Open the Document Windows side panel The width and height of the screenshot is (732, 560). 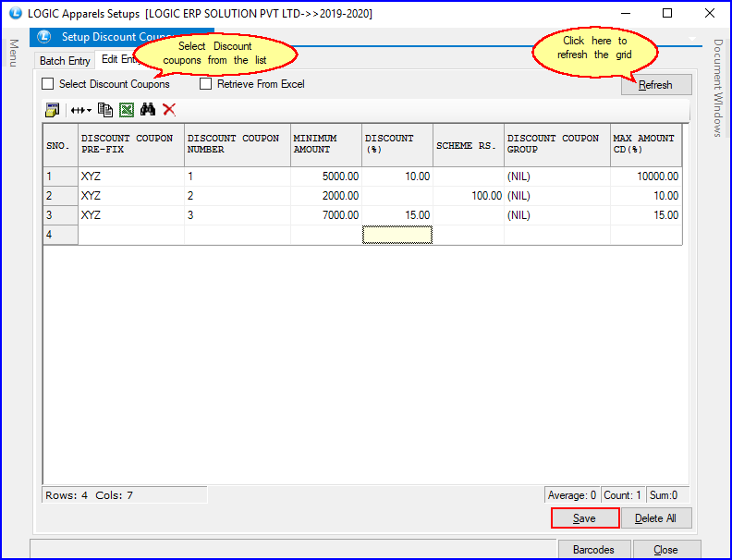coord(718,88)
